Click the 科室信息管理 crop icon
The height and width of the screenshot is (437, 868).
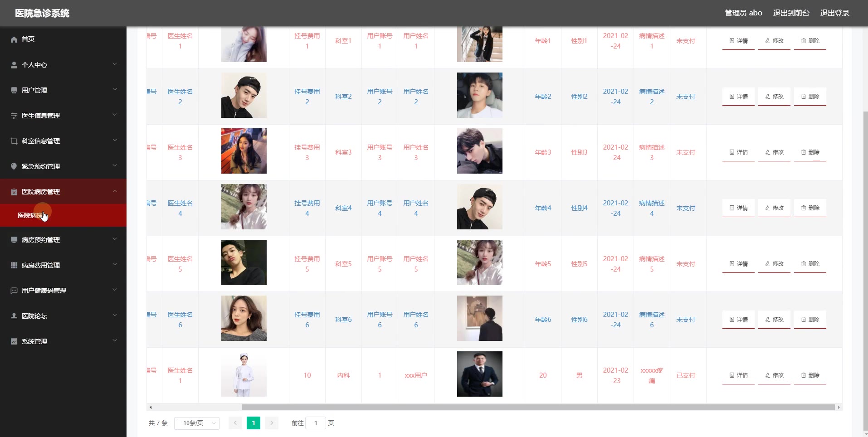tap(14, 141)
